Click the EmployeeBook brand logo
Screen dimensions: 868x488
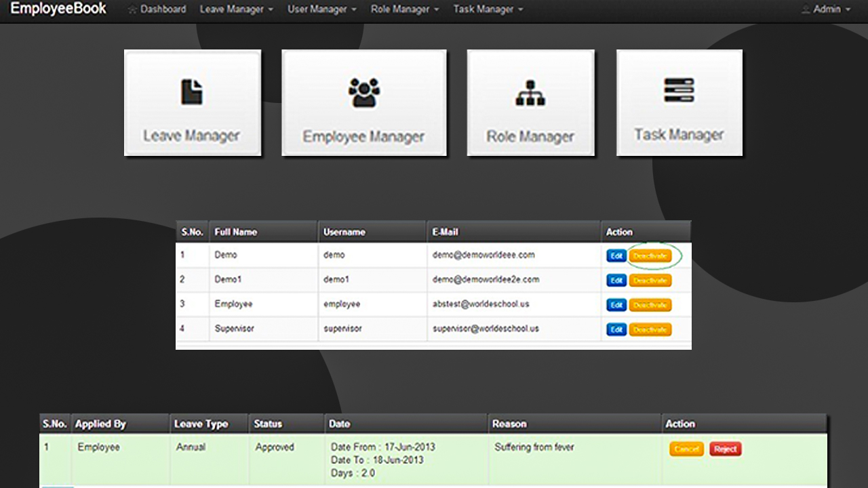click(58, 9)
